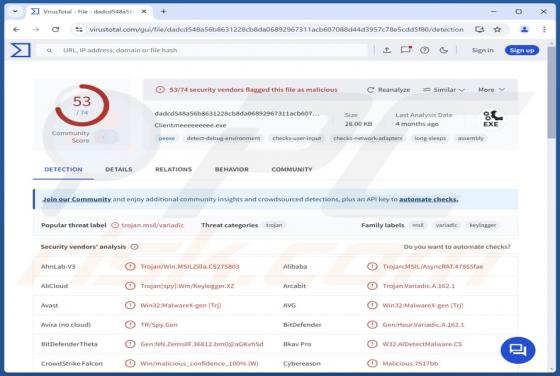Click the 53/74 detection score gauge

(x=82, y=105)
